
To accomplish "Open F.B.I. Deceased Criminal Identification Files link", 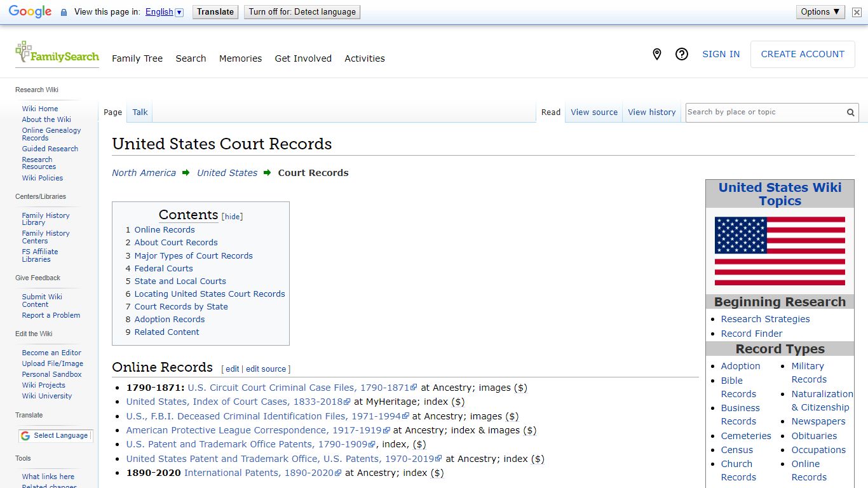I will click(x=268, y=416).
